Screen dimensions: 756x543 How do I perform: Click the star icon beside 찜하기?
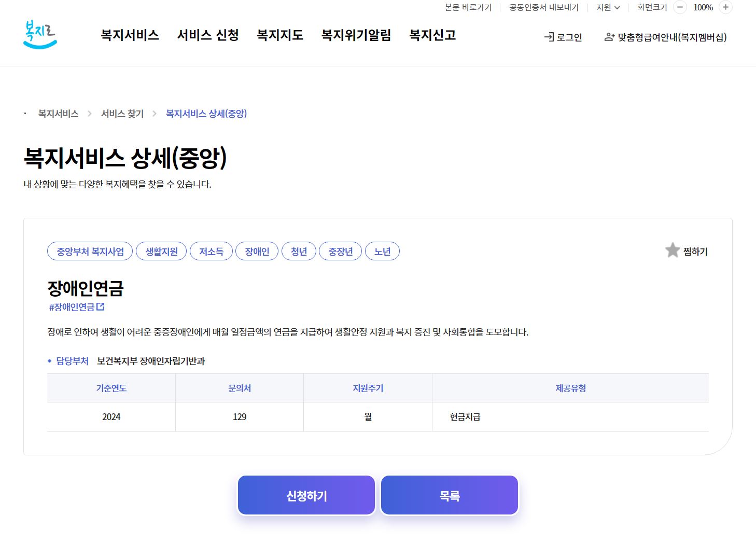(672, 250)
